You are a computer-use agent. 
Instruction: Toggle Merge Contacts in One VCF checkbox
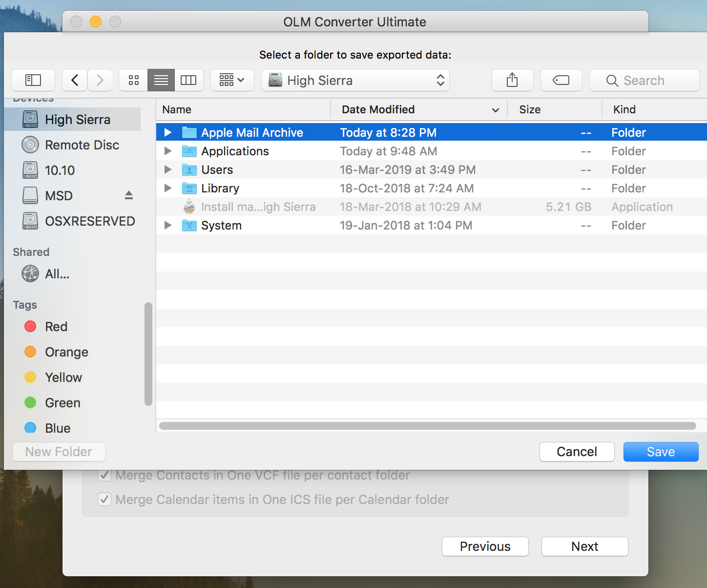click(104, 475)
